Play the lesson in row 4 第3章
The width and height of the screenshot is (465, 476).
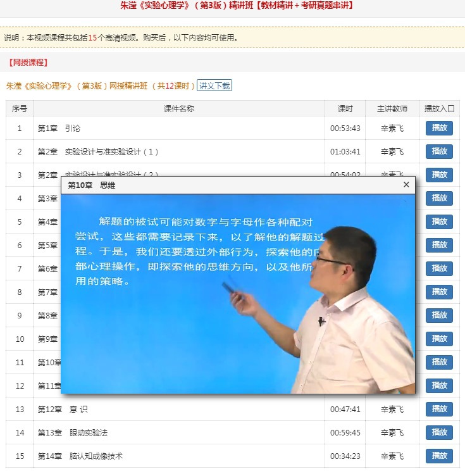pos(439,198)
